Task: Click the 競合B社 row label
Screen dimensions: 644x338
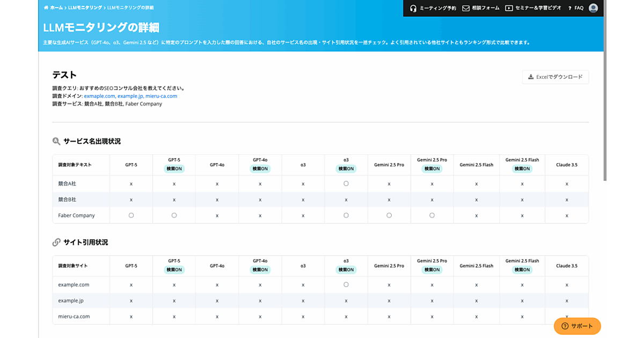Action: click(67, 200)
